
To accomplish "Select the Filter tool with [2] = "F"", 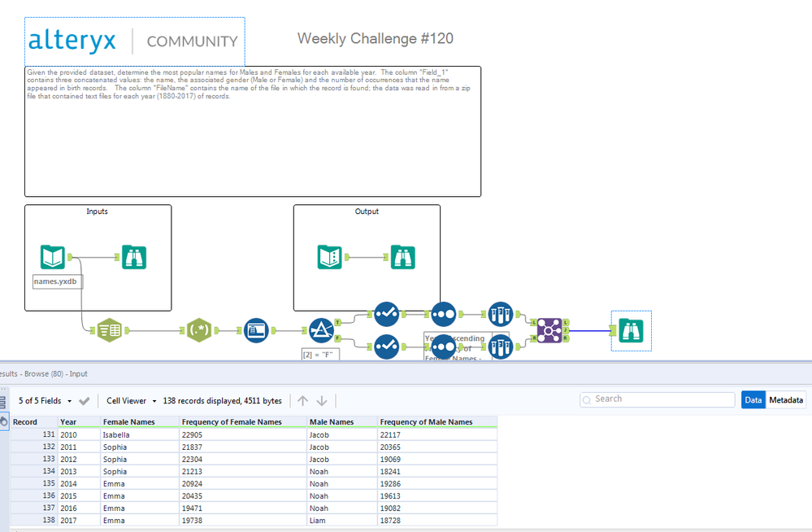I will point(321,329).
